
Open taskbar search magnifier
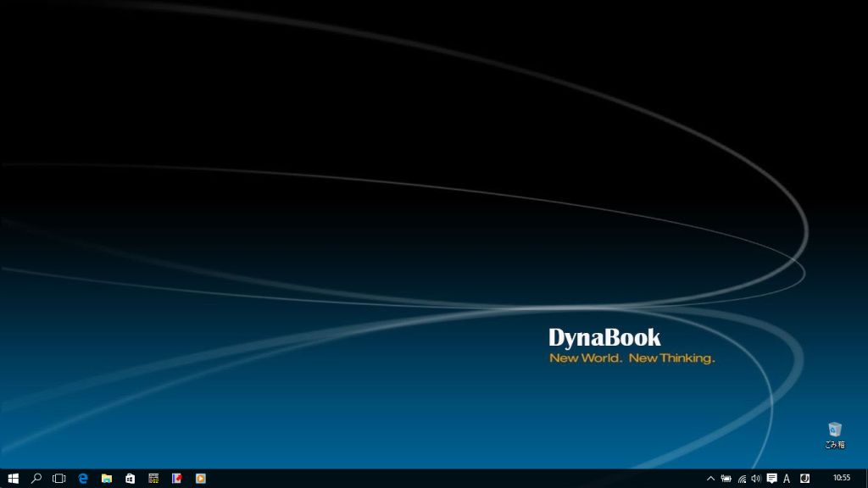[36, 478]
